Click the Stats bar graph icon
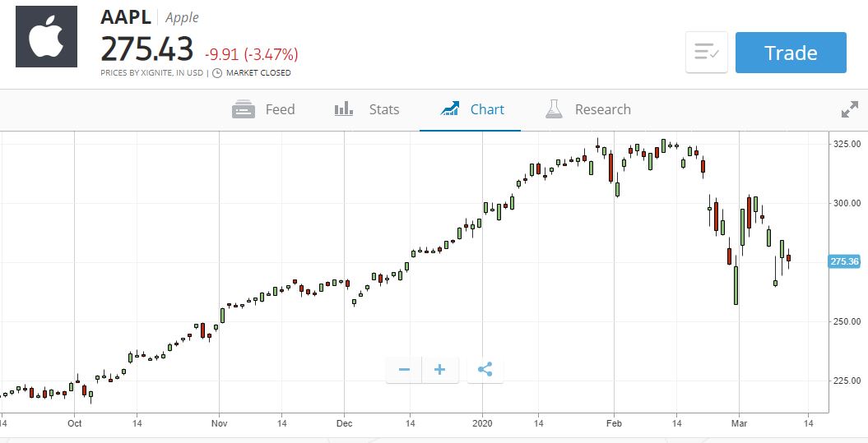 click(344, 109)
